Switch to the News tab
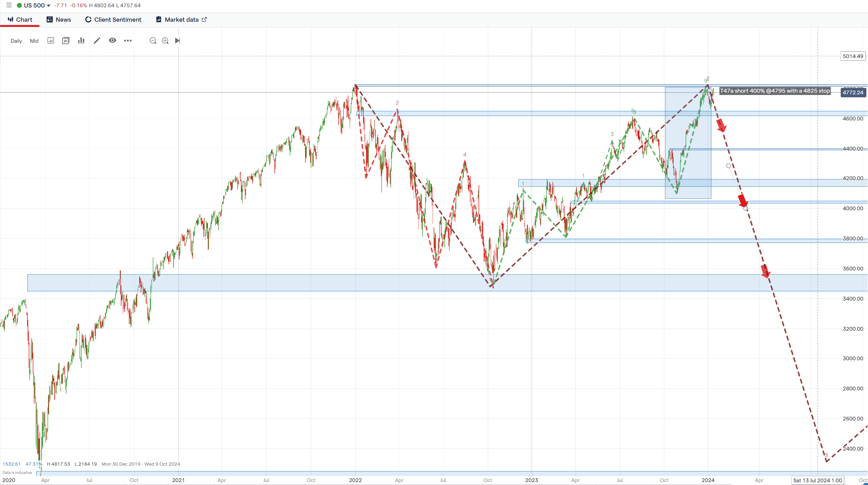The height and width of the screenshot is (485, 868). pyautogui.click(x=59, y=20)
